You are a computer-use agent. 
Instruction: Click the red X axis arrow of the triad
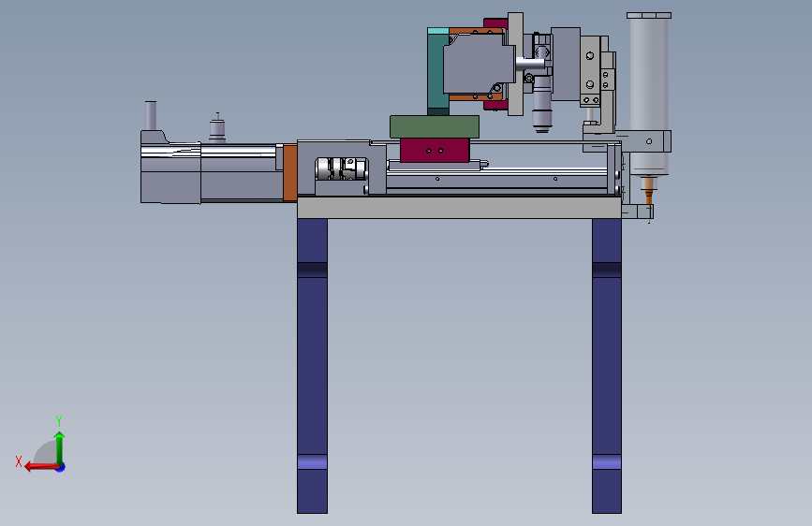41,467
